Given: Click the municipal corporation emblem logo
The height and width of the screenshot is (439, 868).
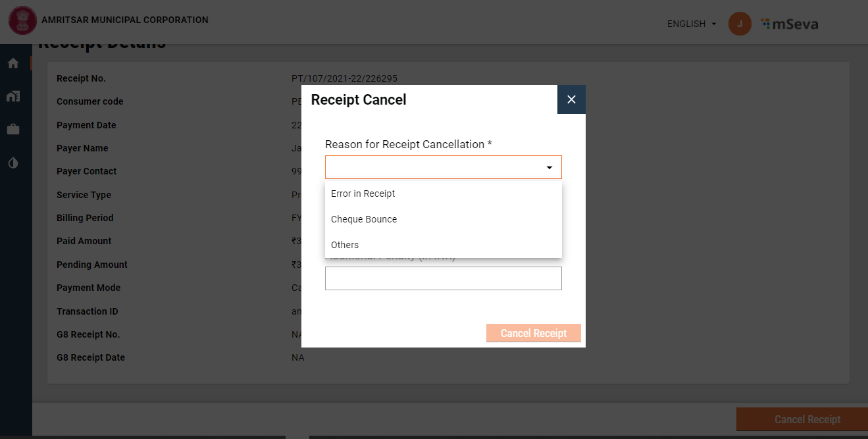Looking at the screenshot, I should pos(22,20).
